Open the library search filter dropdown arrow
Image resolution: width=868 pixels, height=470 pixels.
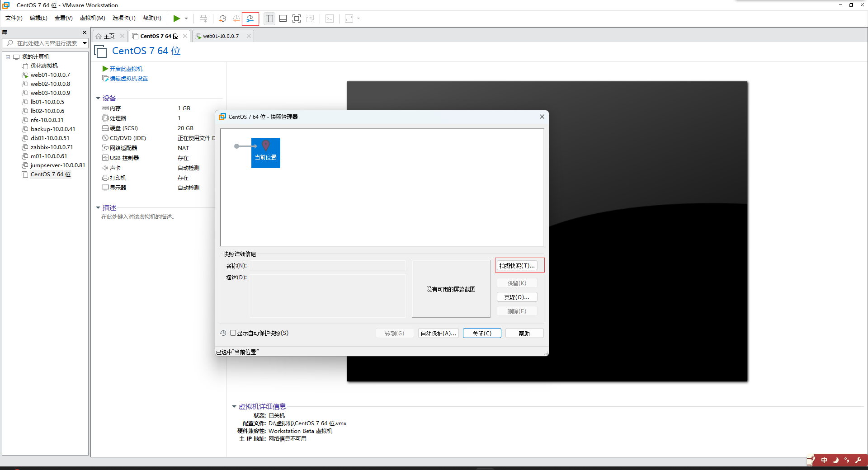point(85,43)
